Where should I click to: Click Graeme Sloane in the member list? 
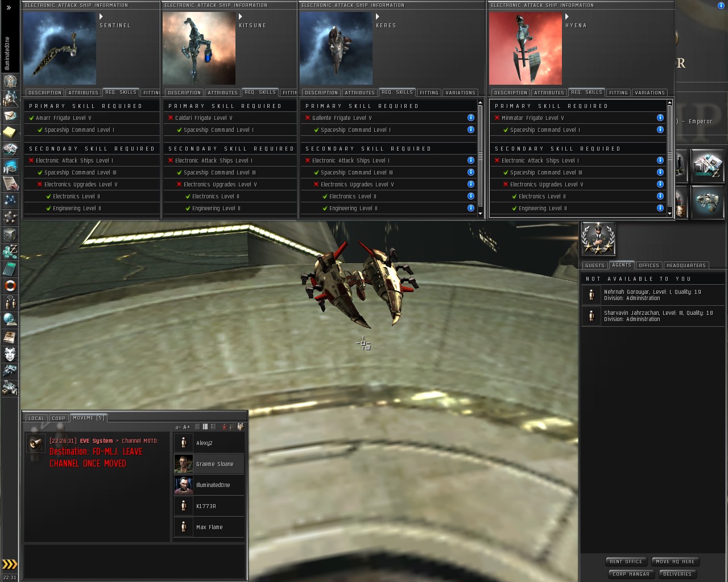click(x=209, y=464)
